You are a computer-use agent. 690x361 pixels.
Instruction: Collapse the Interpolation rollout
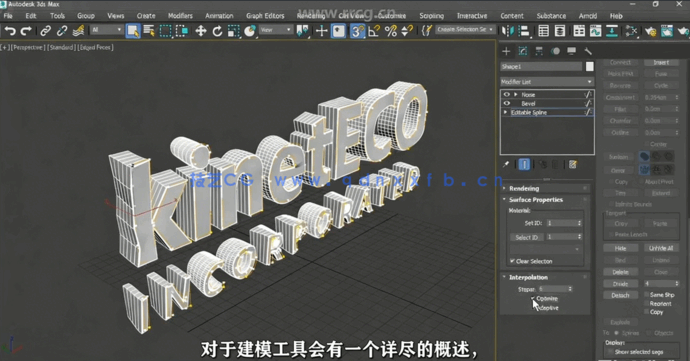[x=528, y=277]
